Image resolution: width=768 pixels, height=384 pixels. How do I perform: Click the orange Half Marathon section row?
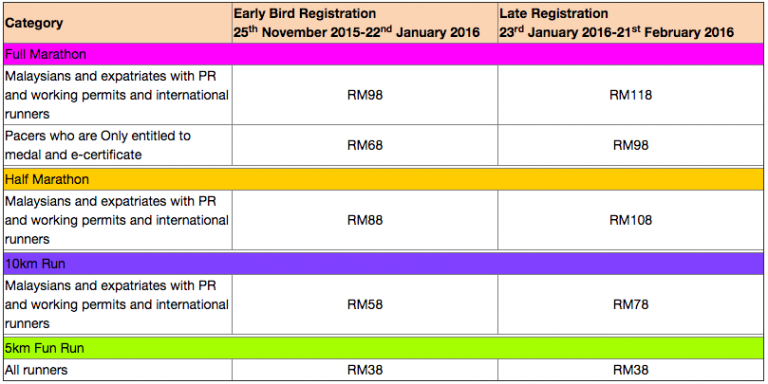tap(384, 179)
